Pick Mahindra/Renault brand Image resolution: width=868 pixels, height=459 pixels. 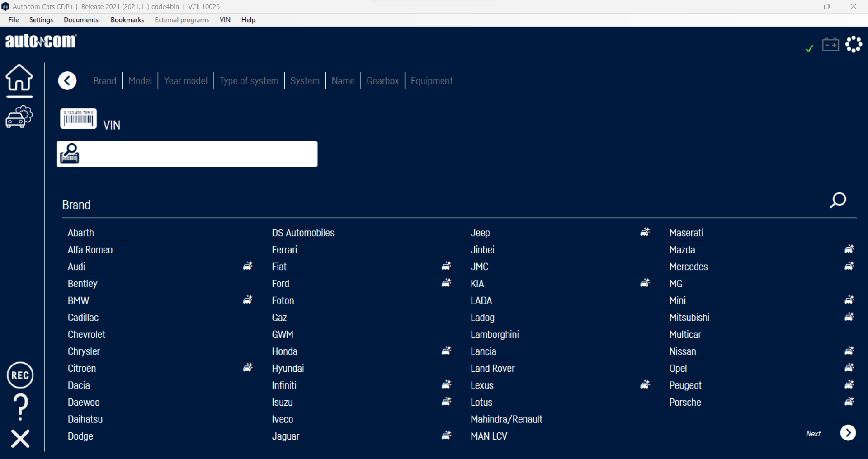pos(506,419)
